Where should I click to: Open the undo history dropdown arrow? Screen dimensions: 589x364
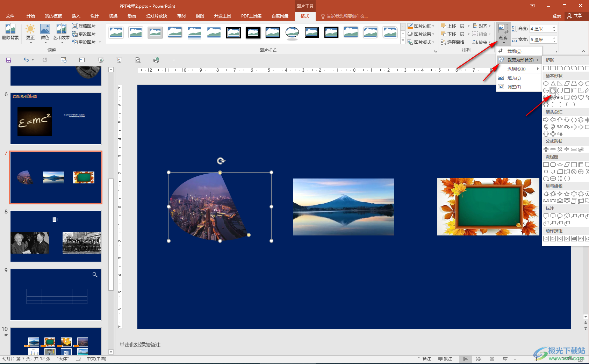click(x=33, y=60)
